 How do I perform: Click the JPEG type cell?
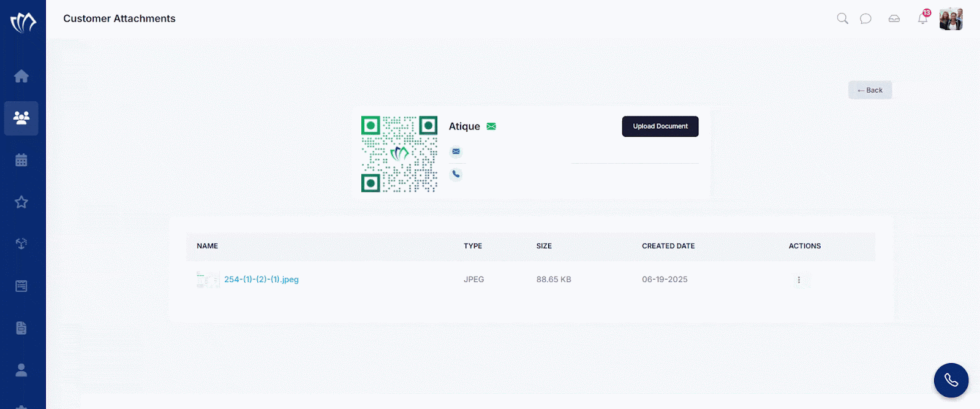click(474, 279)
